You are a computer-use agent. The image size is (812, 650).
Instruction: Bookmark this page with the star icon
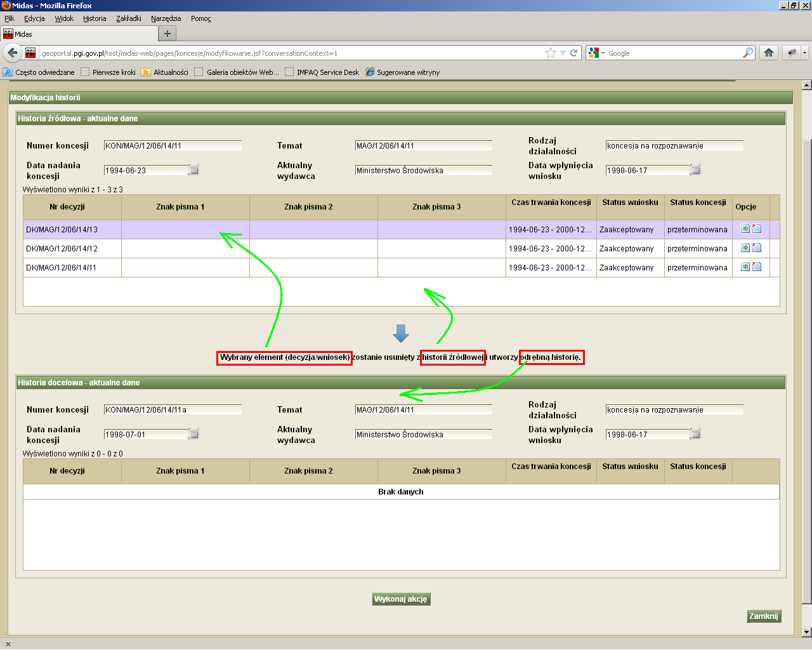tap(551, 53)
